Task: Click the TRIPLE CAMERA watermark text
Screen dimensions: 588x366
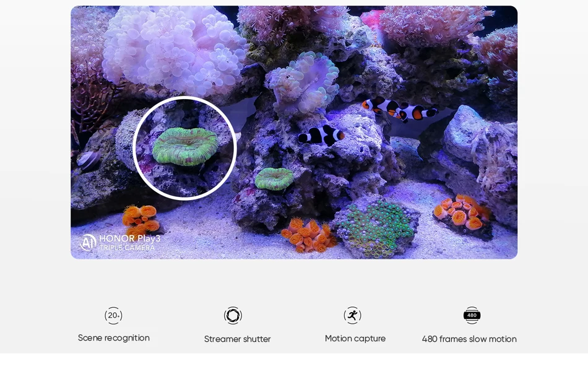Action: [x=127, y=248]
